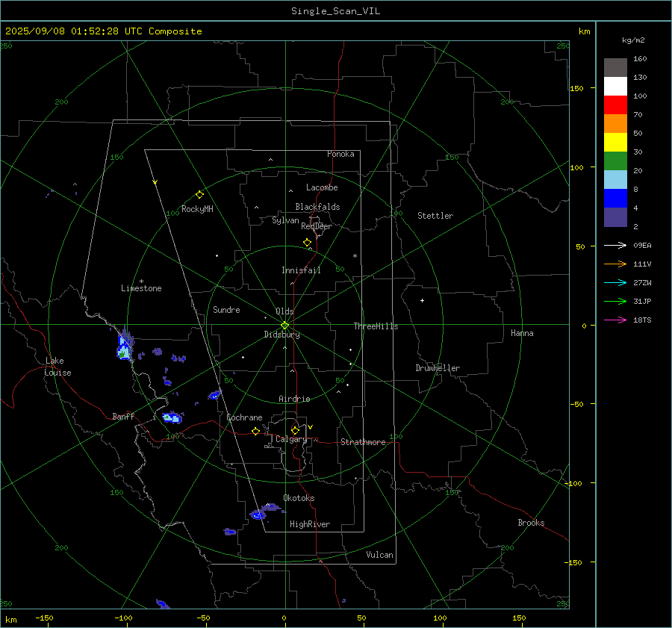672x628 pixels.
Task: Select the yellow diamond marker beside RockyMH
Action: coord(199,195)
